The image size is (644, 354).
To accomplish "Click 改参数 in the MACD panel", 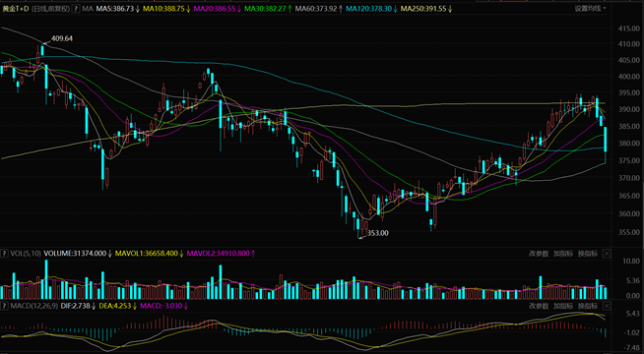I will pos(539,306).
